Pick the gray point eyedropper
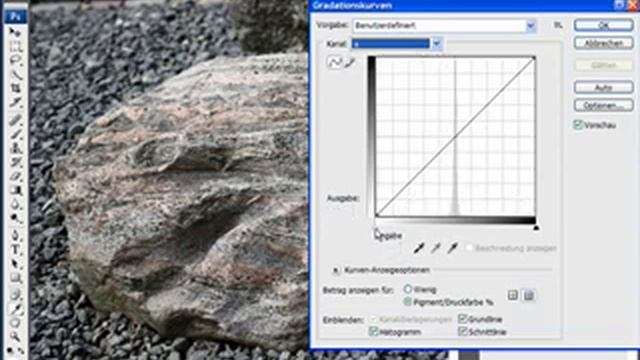This screenshot has height=360, width=640. tap(436, 248)
